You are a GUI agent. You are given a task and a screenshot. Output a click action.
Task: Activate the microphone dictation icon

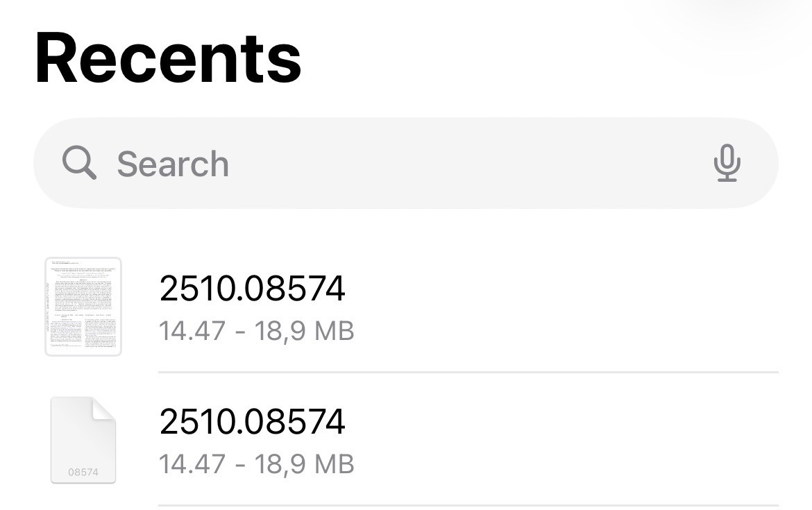pos(727,163)
